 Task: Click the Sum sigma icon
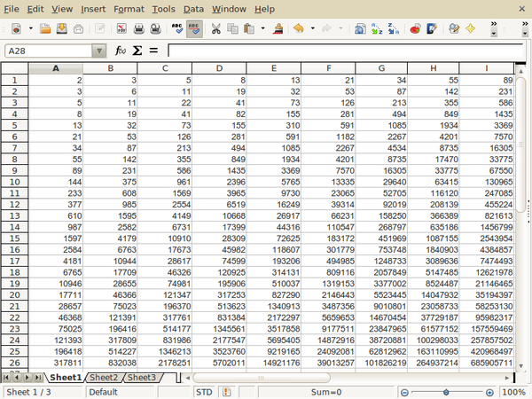tap(137, 51)
